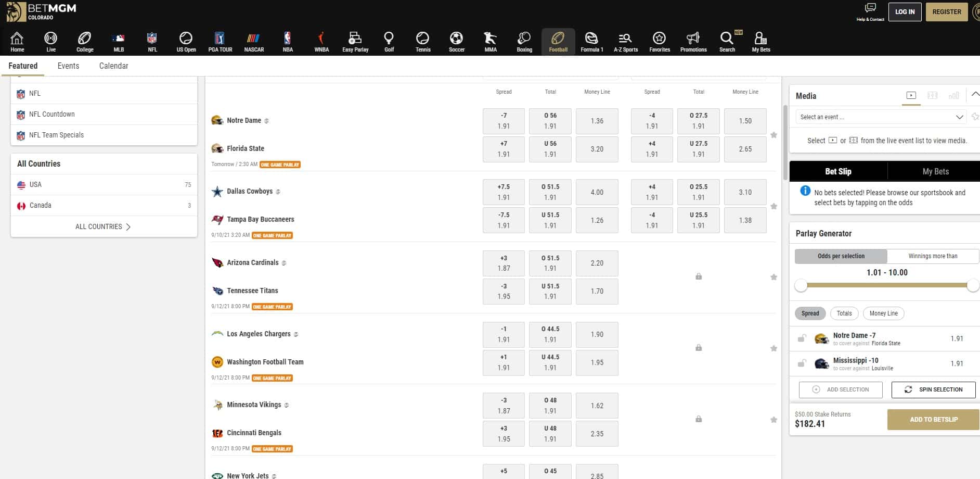Open the US Open tennis icon
Screen dimensions: 980x479
[186, 42]
